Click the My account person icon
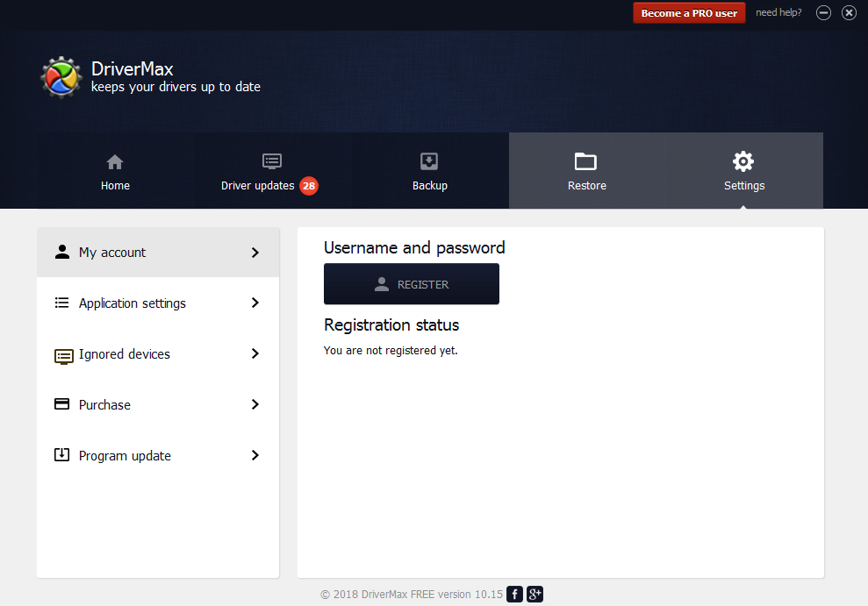The width and height of the screenshot is (868, 606). coord(62,252)
